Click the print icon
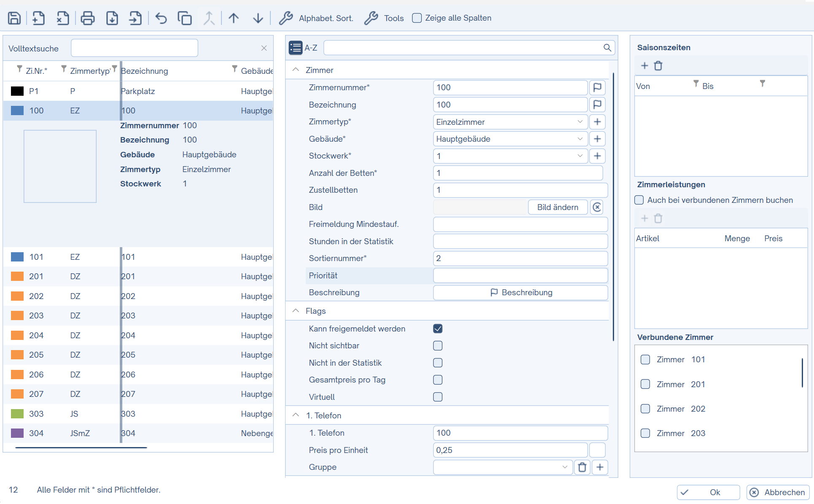 pos(87,18)
